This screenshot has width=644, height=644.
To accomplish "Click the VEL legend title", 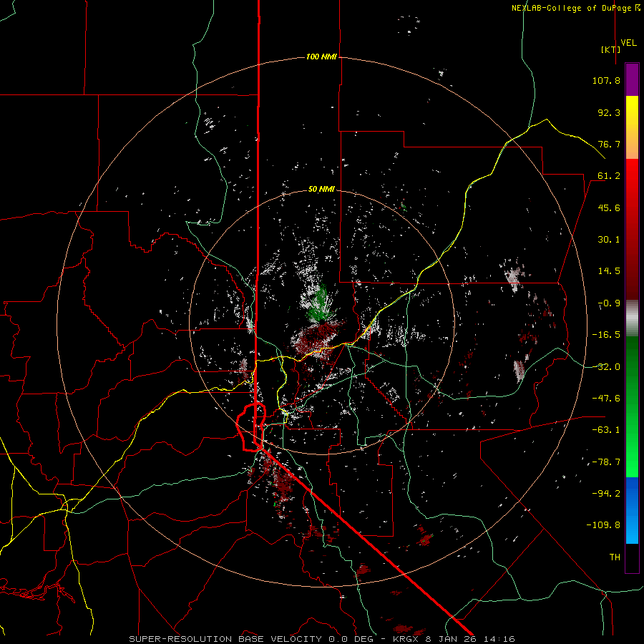I will 628,43.
